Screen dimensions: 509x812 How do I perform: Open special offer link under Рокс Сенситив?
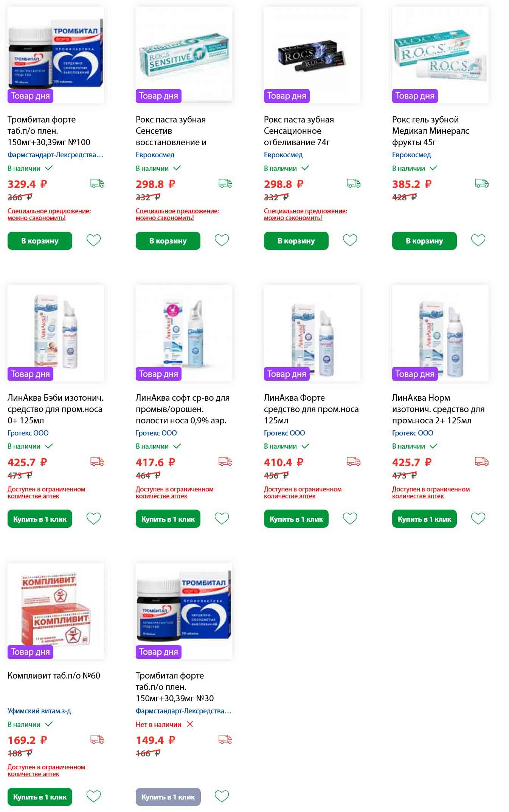click(x=177, y=214)
